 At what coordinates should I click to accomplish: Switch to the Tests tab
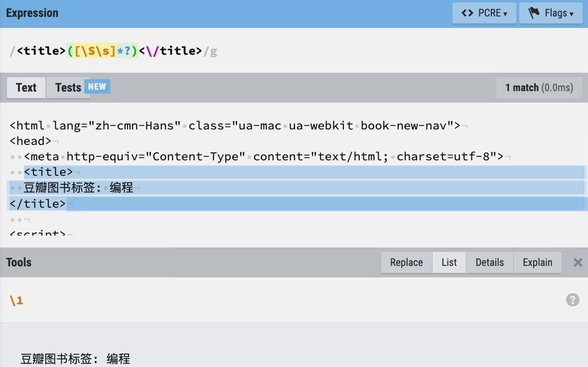(68, 88)
